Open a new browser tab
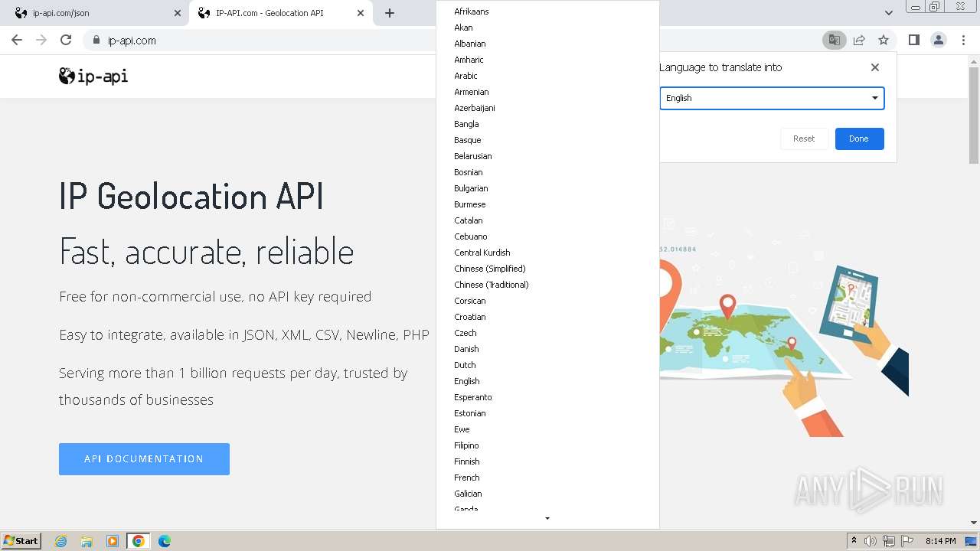 390,13
